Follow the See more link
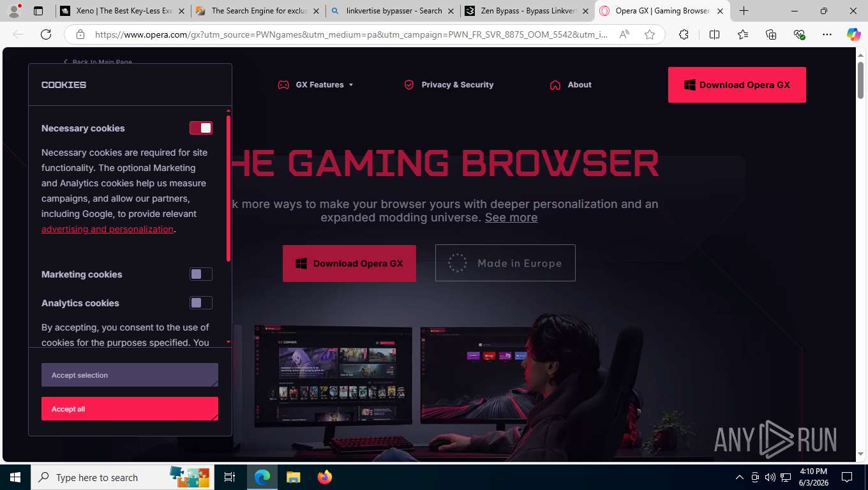Screen dimensions: 868x490 click(511, 218)
